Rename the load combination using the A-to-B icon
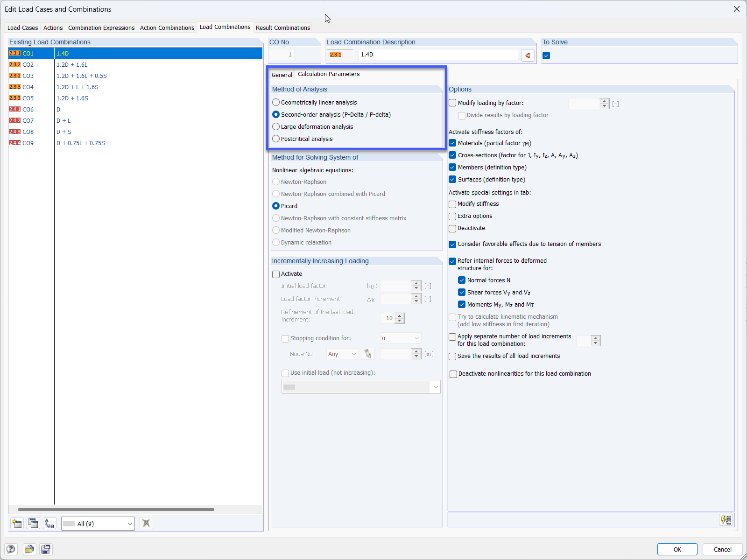 pyautogui.click(x=49, y=523)
